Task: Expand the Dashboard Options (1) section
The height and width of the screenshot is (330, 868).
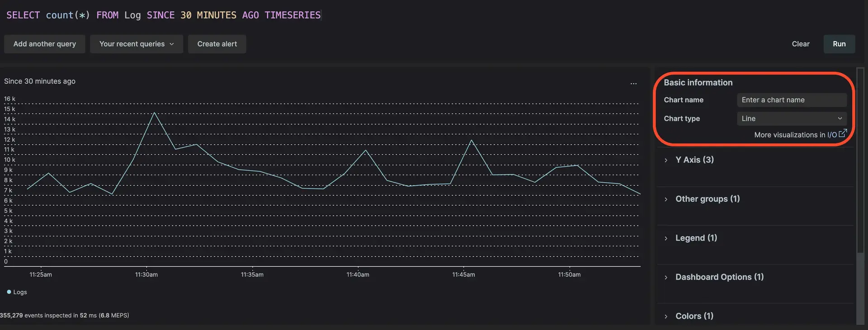Action: point(719,277)
